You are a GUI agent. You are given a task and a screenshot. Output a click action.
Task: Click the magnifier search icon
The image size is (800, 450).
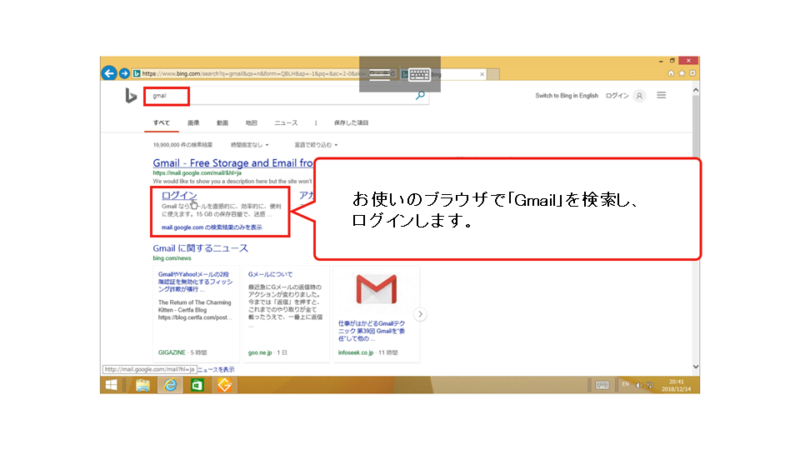click(420, 95)
